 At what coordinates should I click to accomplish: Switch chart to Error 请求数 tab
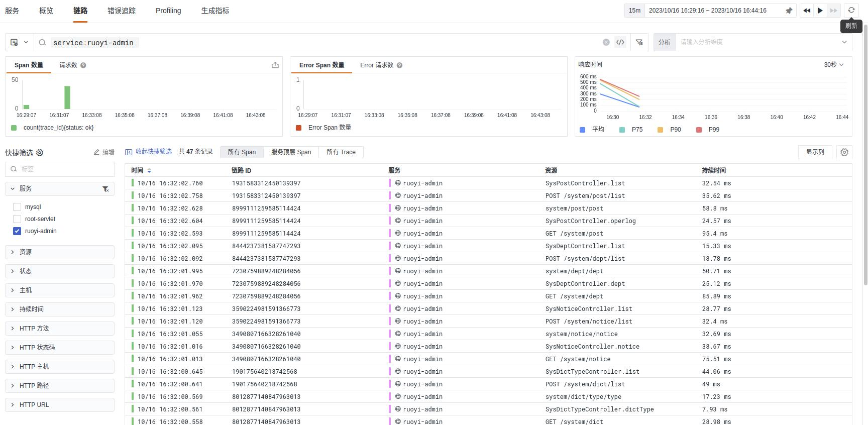(x=377, y=65)
